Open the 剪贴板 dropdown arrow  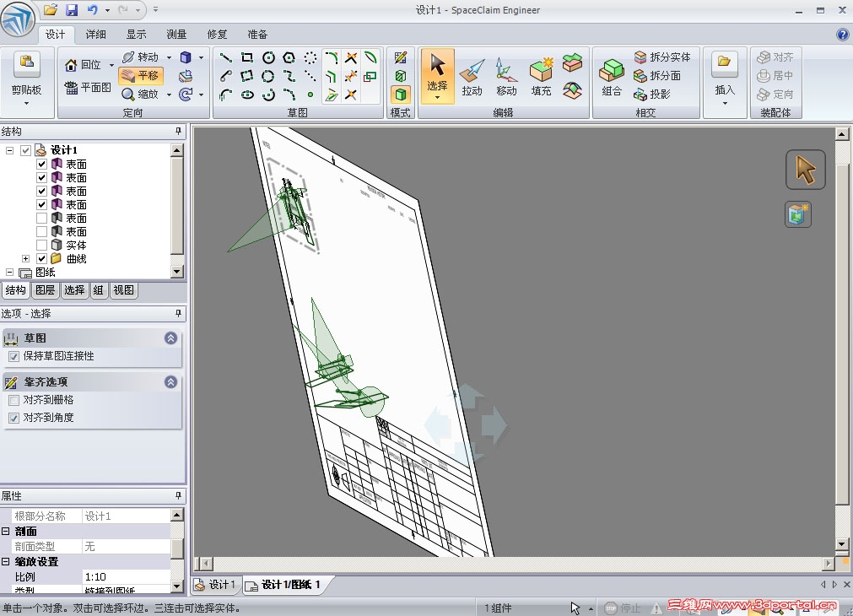[26, 103]
